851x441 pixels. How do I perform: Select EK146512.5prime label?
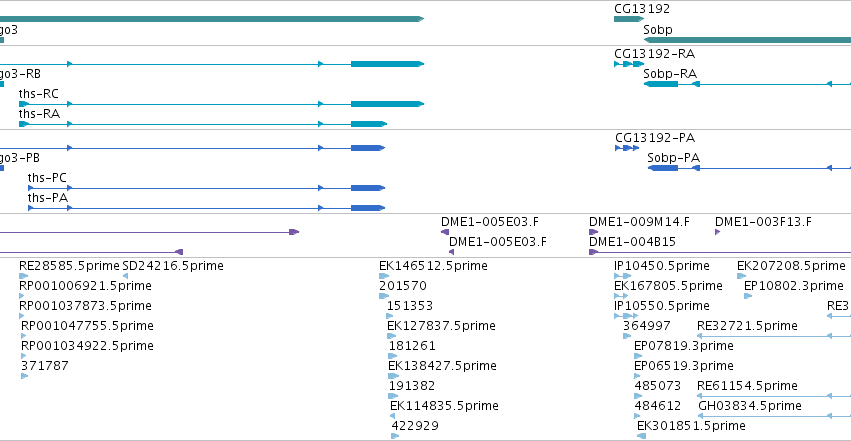click(x=433, y=266)
